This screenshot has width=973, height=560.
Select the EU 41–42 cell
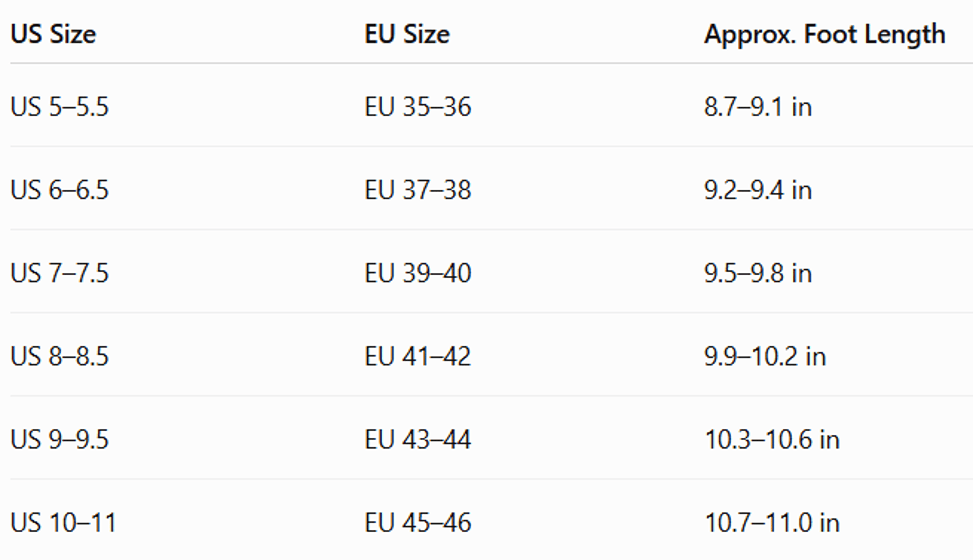tap(418, 356)
